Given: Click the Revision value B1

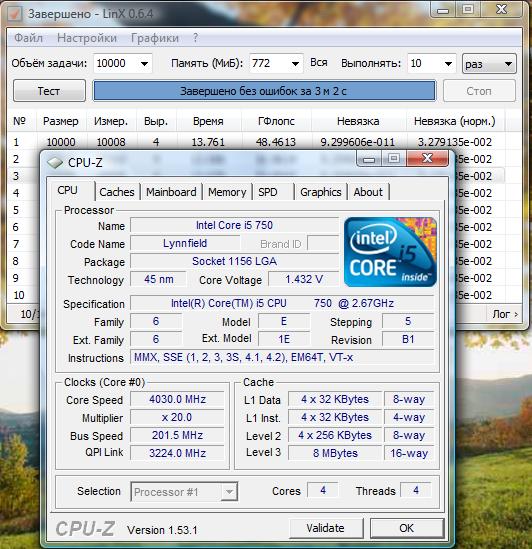Looking at the screenshot, I should pos(408,339).
